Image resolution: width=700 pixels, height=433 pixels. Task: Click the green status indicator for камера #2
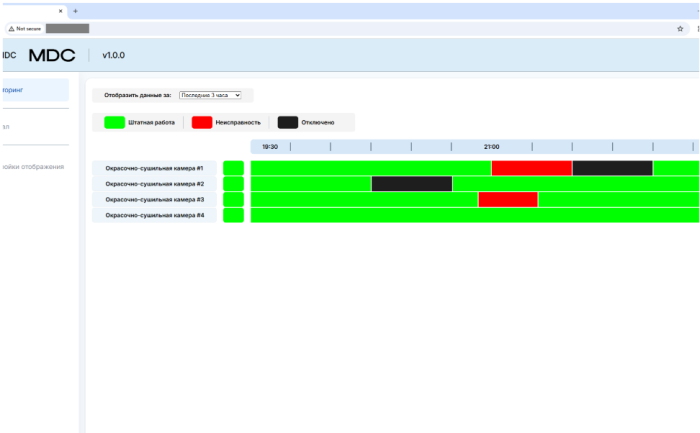point(233,184)
